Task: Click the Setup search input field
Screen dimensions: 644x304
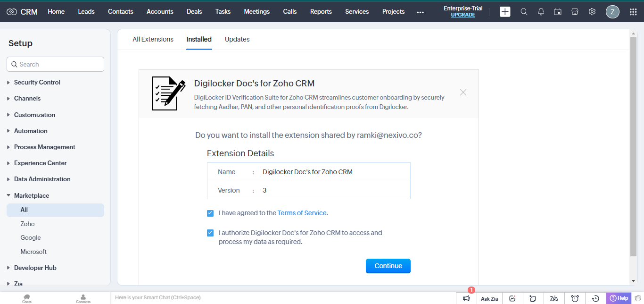Action: tap(55, 65)
